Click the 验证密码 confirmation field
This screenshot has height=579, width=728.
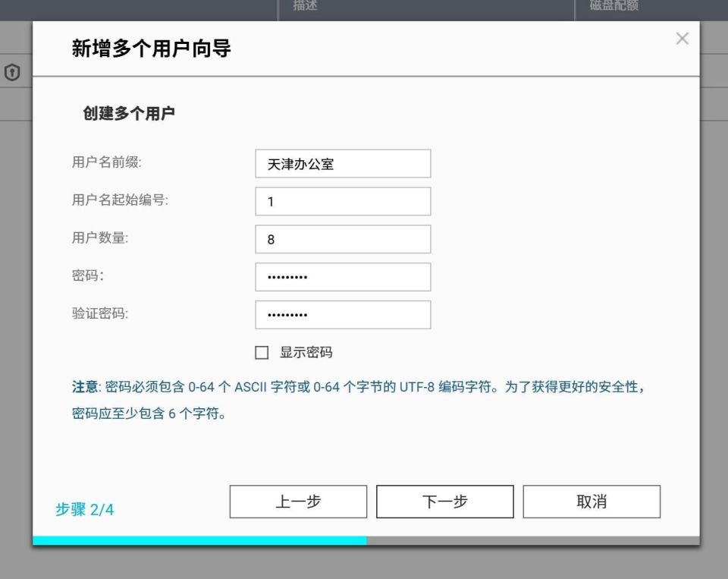point(343,314)
